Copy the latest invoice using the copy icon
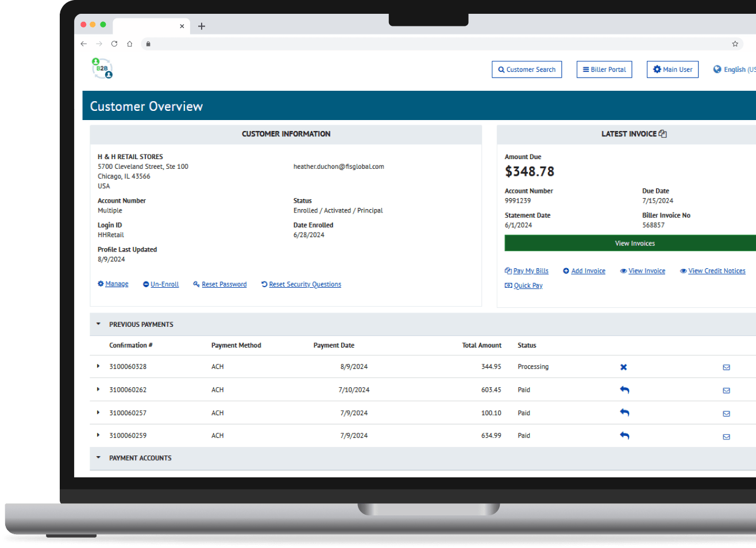 pos(663,134)
